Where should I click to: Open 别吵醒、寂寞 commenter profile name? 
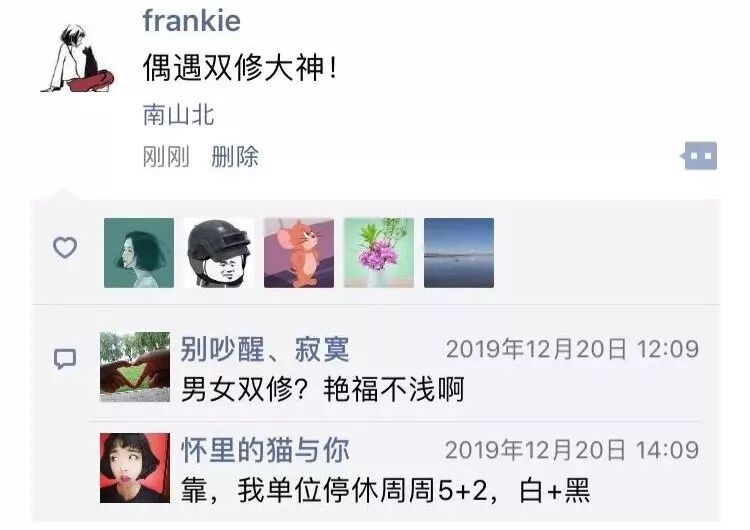click(x=265, y=349)
